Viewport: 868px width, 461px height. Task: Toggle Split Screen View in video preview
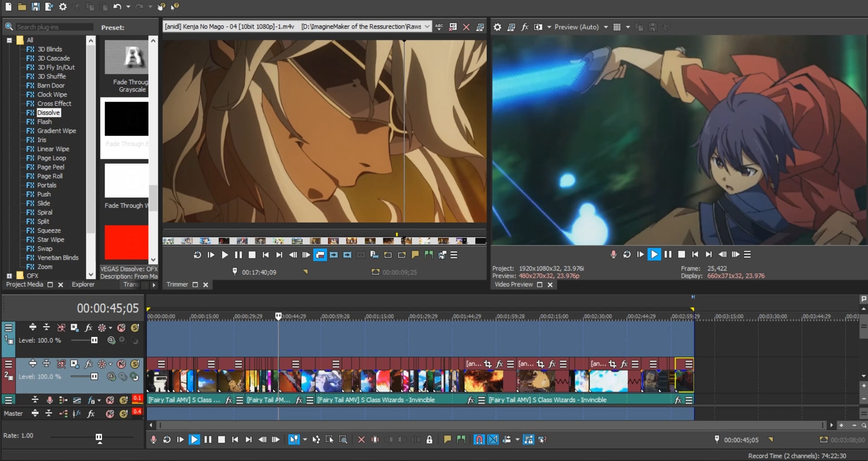[x=538, y=27]
